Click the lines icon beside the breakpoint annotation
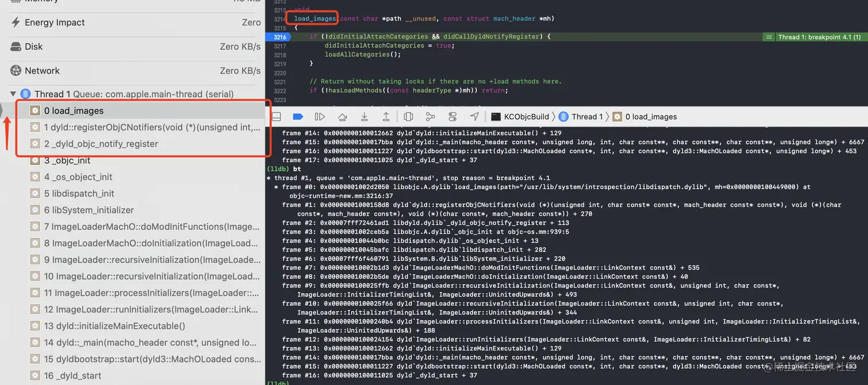This screenshot has width=868, height=385. pos(768,37)
